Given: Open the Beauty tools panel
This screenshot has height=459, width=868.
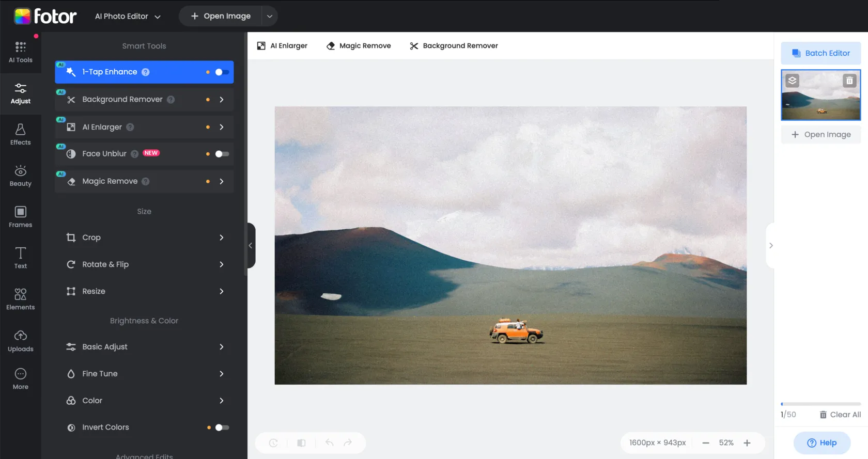Looking at the screenshot, I should [x=20, y=176].
